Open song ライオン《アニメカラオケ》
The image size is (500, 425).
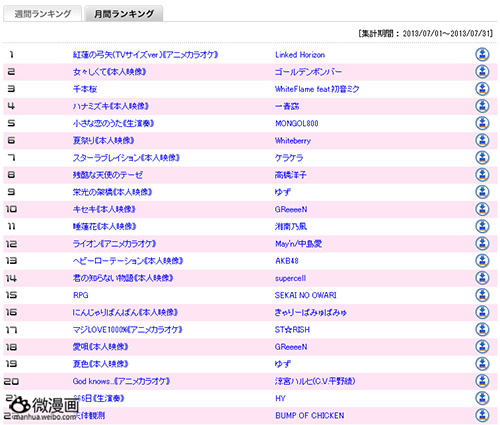114,244
